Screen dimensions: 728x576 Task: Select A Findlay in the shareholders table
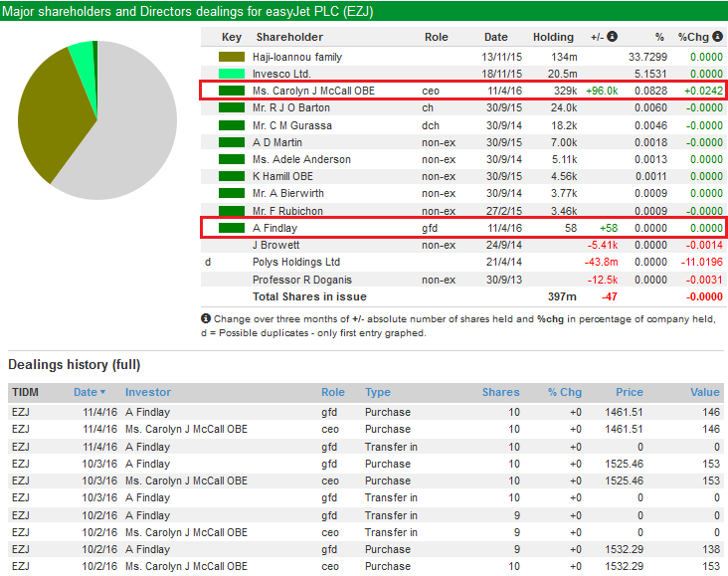click(274, 228)
